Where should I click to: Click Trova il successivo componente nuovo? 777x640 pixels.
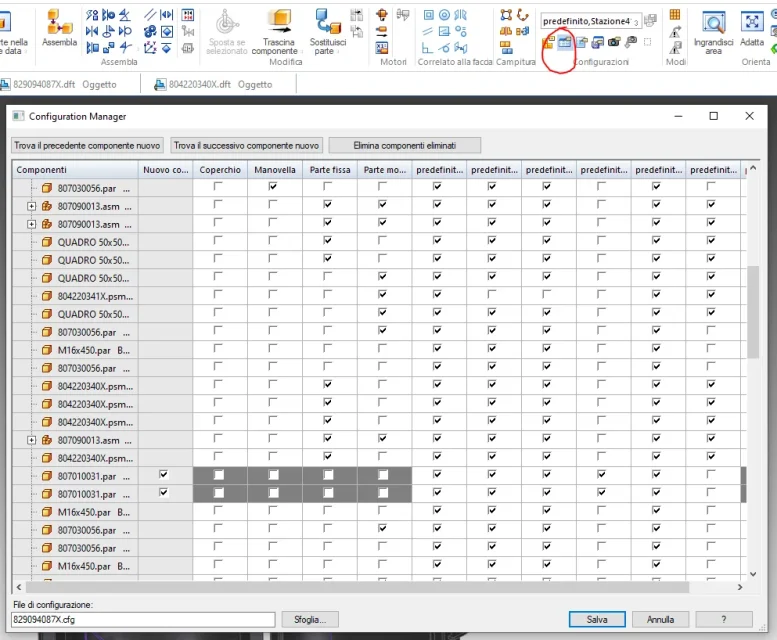246,146
